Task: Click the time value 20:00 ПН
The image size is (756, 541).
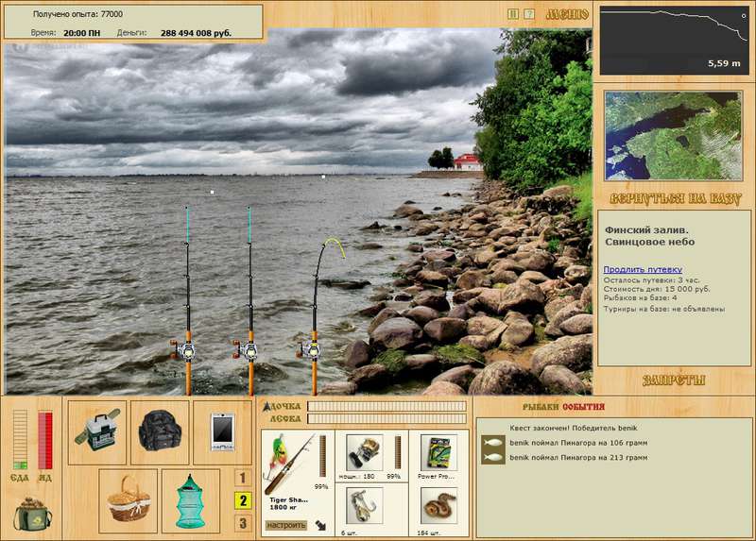Action: (82, 33)
